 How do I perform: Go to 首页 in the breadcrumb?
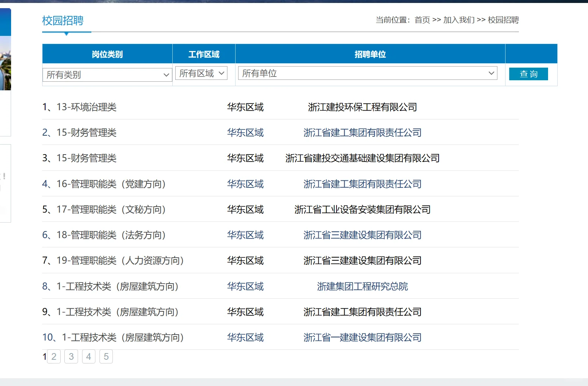pyautogui.click(x=422, y=20)
